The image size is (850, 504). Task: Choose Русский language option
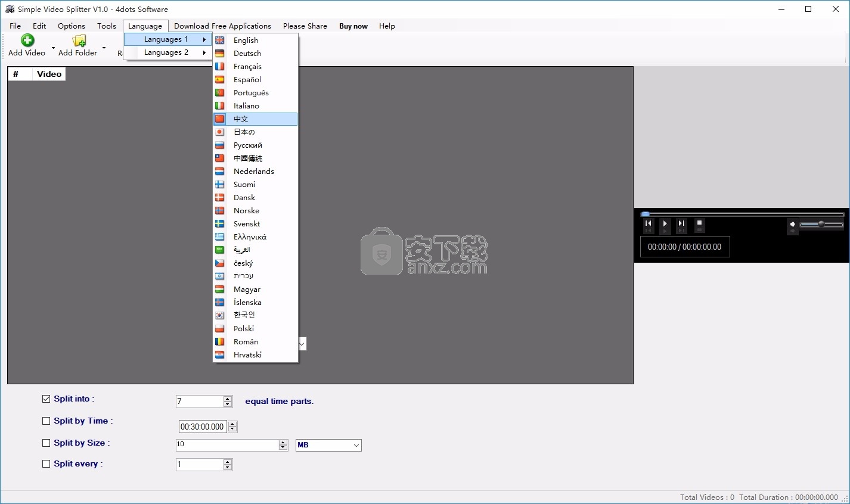click(x=255, y=145)
